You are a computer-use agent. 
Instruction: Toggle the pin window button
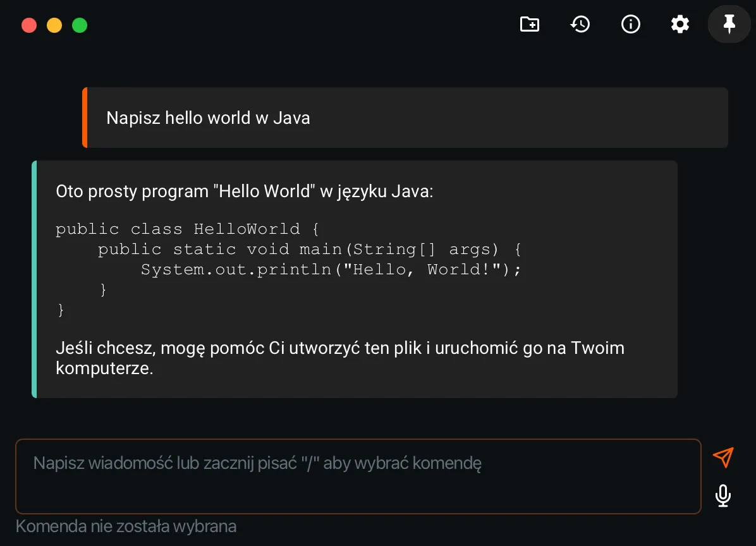point(729,25)
